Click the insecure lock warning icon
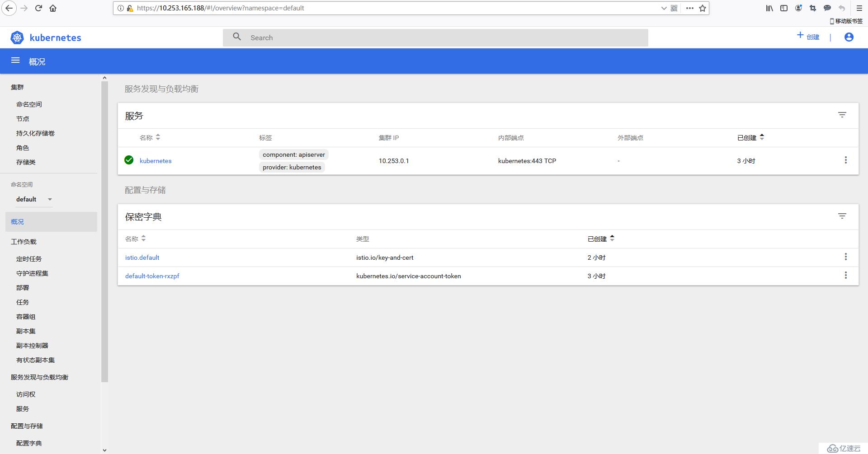The height and width of the screenshot is (454, 868). (130, 8)
